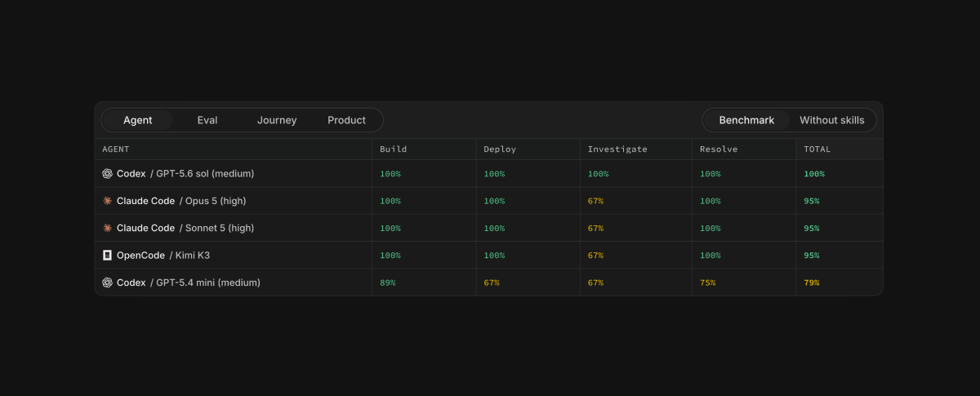This screenshot has width=980, height=396.
Task: Click TOTAL 95% for Sonnet 5
Action: pos(812,228)
